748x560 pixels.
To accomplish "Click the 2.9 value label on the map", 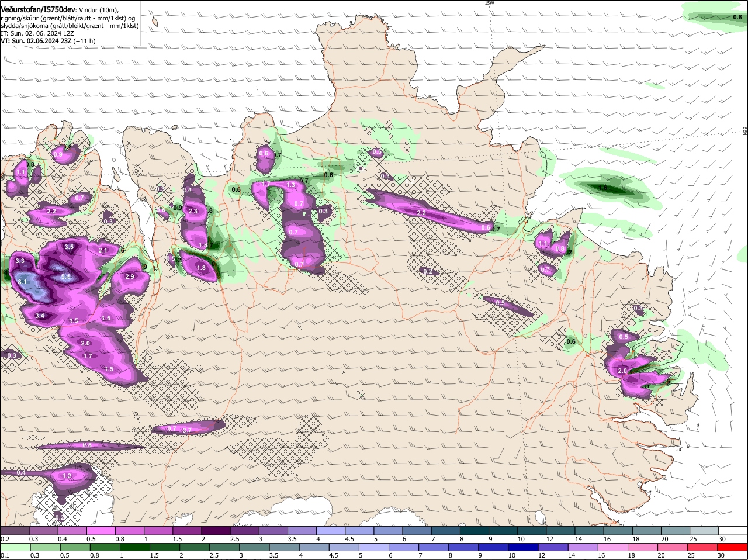I will pos(129,276).
